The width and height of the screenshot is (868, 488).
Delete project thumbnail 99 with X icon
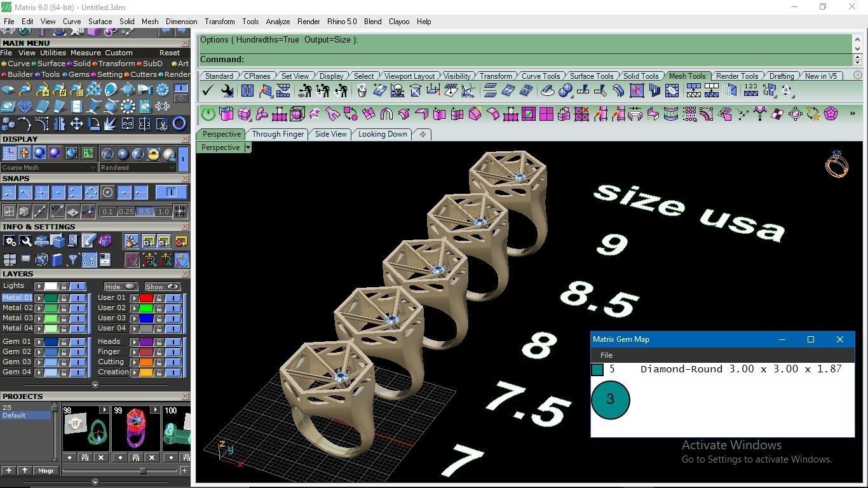click(151, 457)
